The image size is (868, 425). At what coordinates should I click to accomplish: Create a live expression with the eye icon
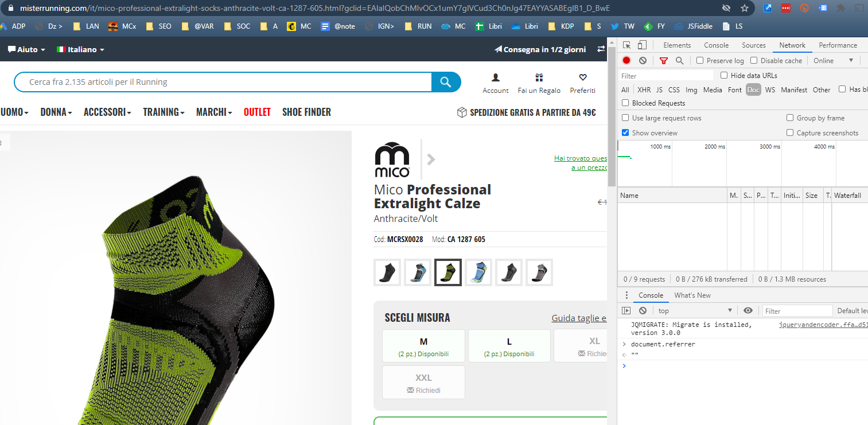[x=748, y=310]
